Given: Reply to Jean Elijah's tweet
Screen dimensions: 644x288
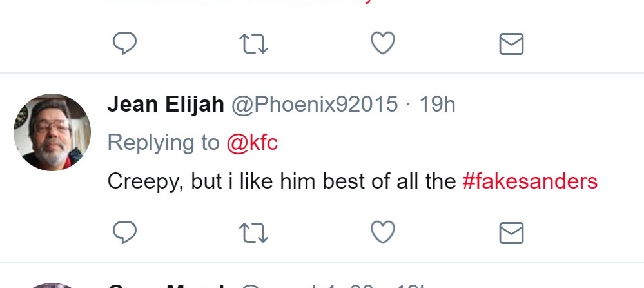Looking at the screenshot, I should pyautogui.click(x=124, y=232).
